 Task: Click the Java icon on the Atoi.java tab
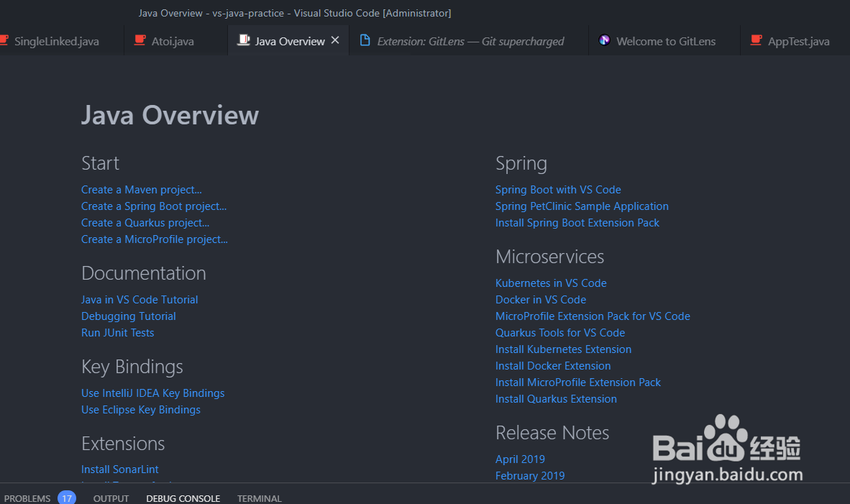[140, 40]
